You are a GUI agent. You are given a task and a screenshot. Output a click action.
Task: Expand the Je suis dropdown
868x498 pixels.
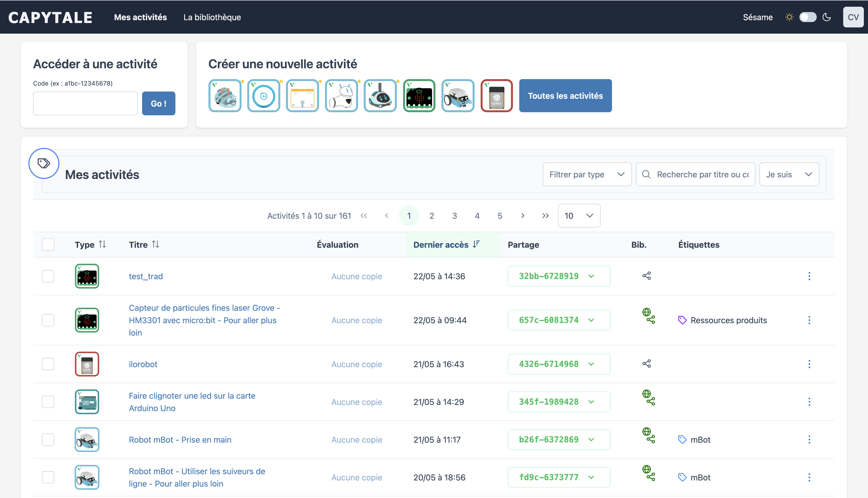point(789,175)
